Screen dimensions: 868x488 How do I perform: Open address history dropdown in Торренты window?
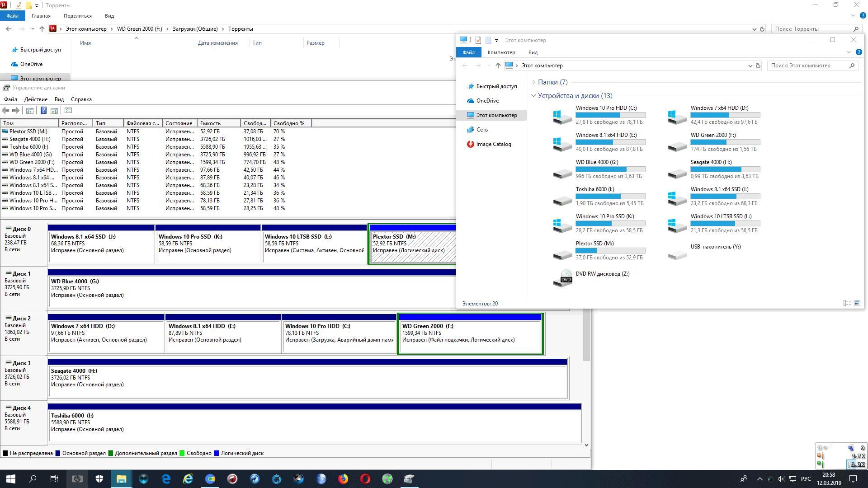(754, 29)
